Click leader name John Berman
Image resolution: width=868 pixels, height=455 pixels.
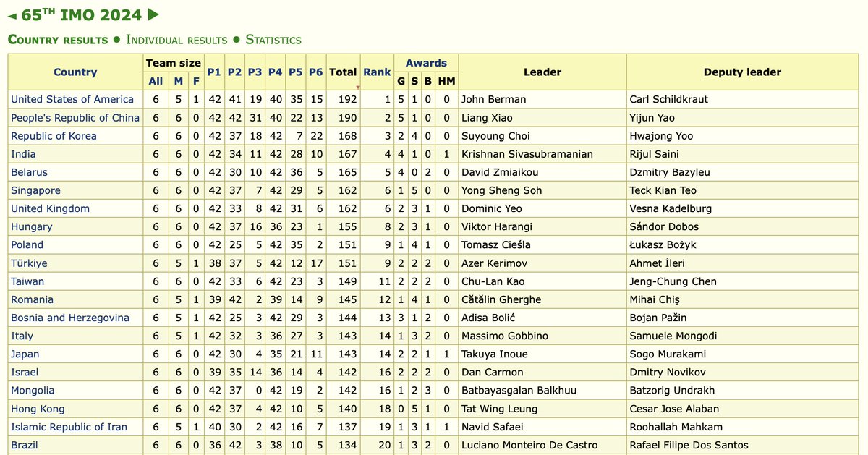click(494, 99)
